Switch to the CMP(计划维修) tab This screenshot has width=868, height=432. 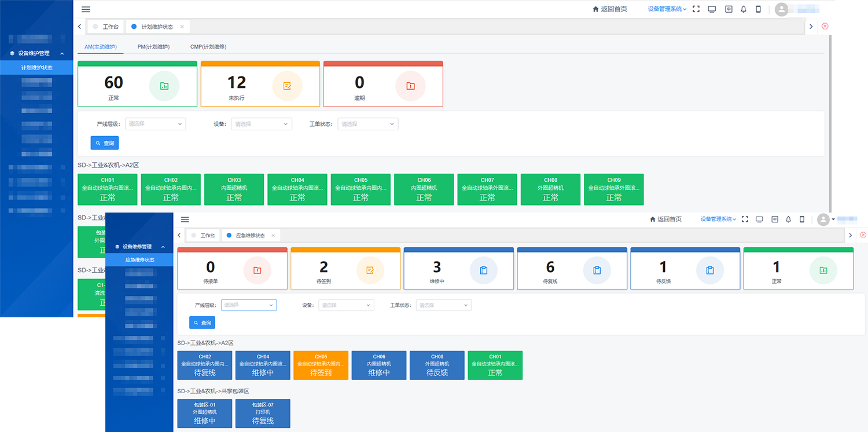[208, 47]
